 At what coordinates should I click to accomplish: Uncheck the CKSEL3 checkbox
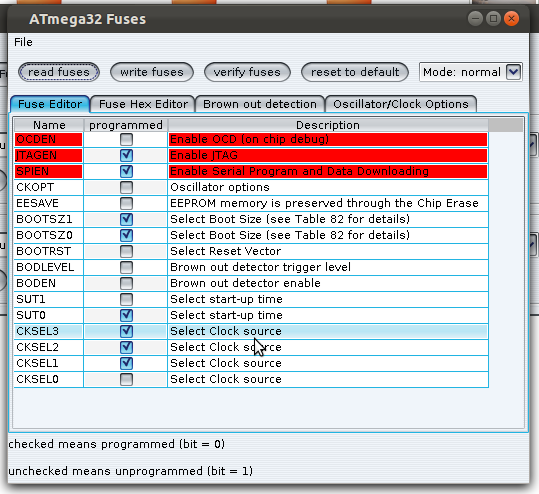click(x=126, y=331)
